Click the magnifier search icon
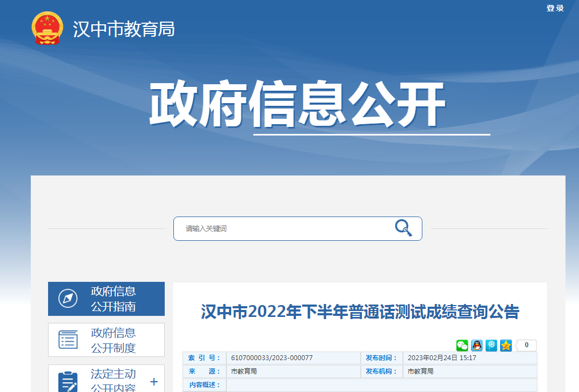Viewport: 579px width, 392px height. click(403, 228)
